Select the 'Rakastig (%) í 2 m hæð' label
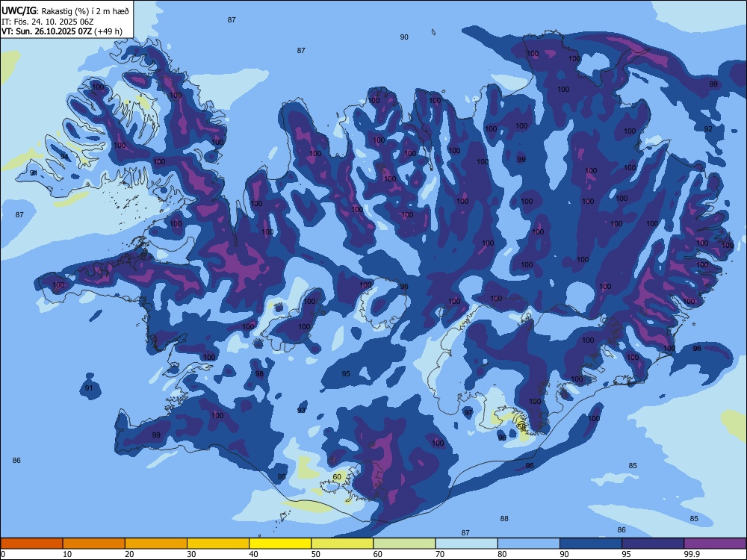The image size is (747, 560). click(85, 11)
